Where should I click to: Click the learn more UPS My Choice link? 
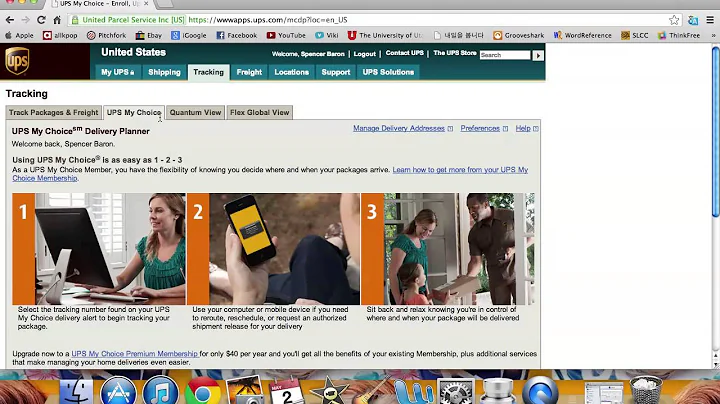[460, 170]
